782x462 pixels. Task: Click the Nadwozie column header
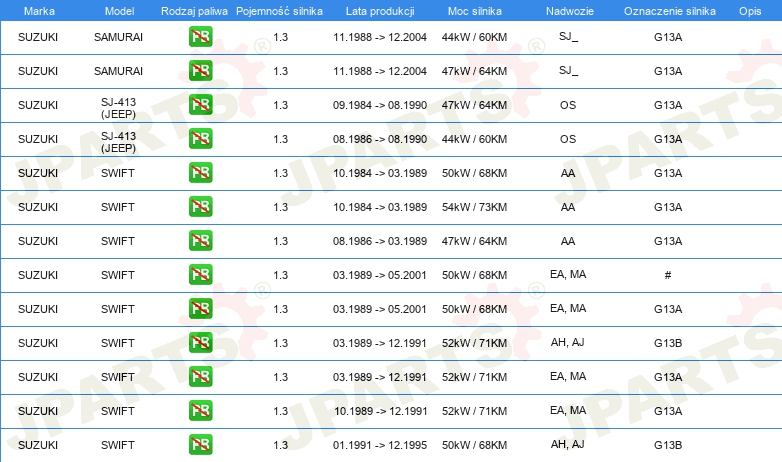[x=570, y=11]
